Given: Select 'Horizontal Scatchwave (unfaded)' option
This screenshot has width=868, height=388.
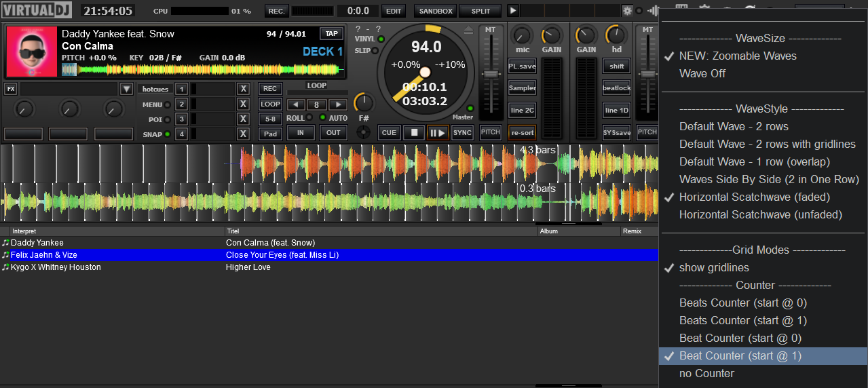Looking at the screenshot, I should 761,214.
